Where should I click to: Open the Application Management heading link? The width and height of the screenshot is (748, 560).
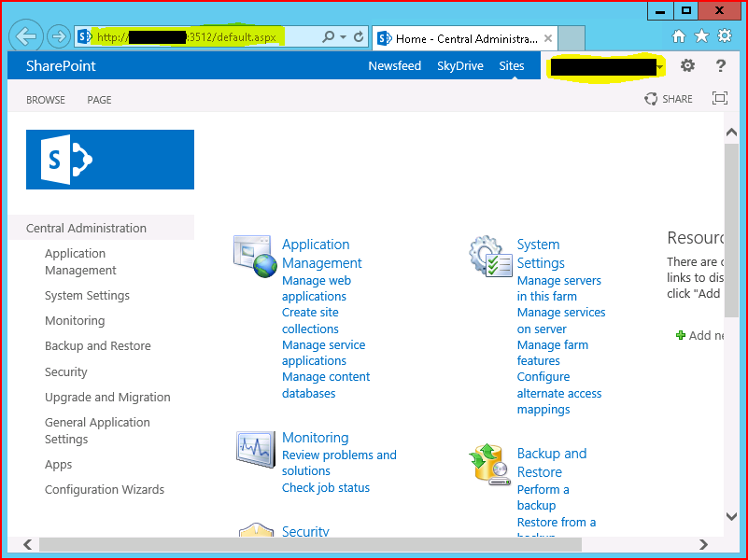[322, 254]
